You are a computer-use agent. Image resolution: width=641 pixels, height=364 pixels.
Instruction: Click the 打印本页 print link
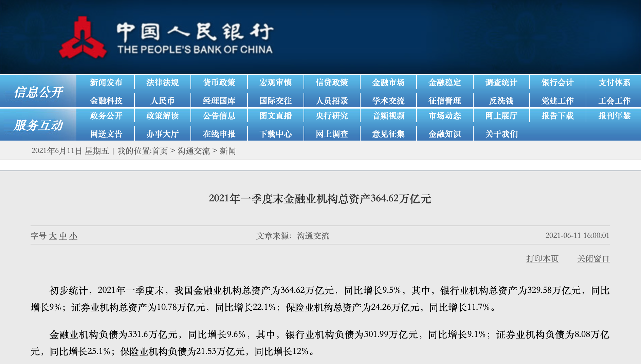click(542, 259)
